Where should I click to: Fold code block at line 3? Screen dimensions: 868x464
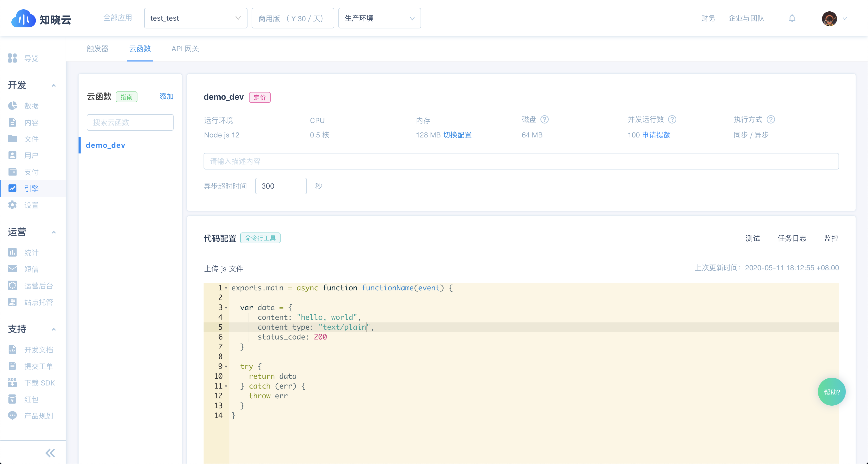click(x=226, y=308)
